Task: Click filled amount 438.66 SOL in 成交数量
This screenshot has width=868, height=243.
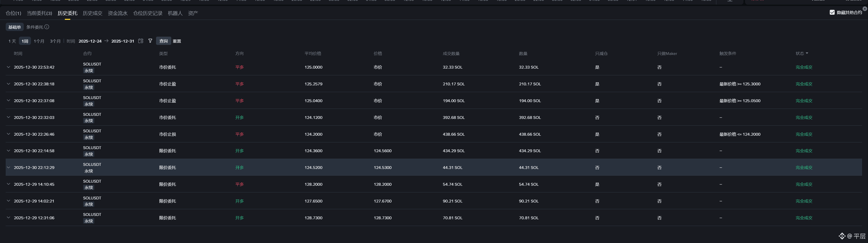Action: point(454,134)
